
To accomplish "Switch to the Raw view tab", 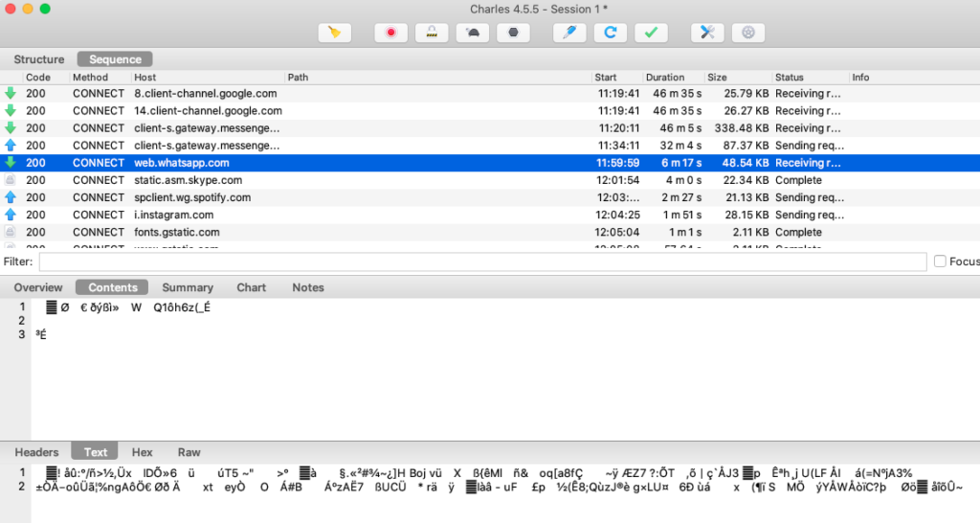I will 189,452.
